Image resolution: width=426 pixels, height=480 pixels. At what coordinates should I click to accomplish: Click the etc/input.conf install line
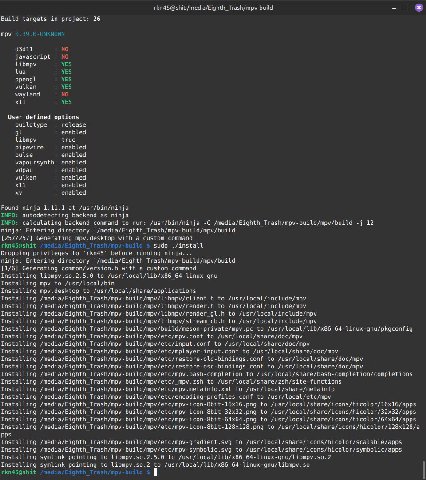[x=155, y=344]
